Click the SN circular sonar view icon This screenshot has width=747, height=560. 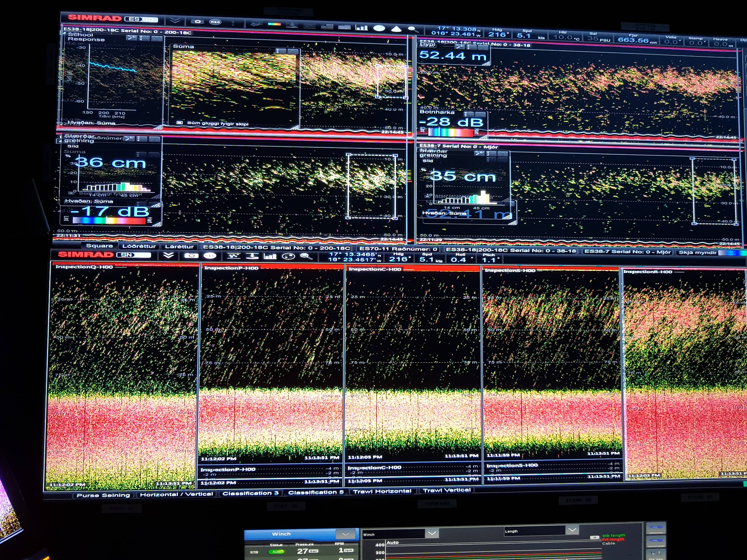pos(288,256)
